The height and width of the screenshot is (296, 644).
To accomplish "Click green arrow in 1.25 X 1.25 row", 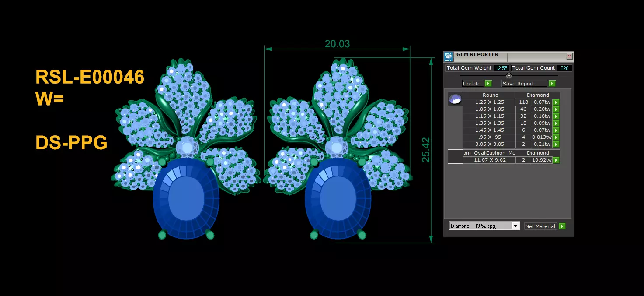I will tap(556, 102).
